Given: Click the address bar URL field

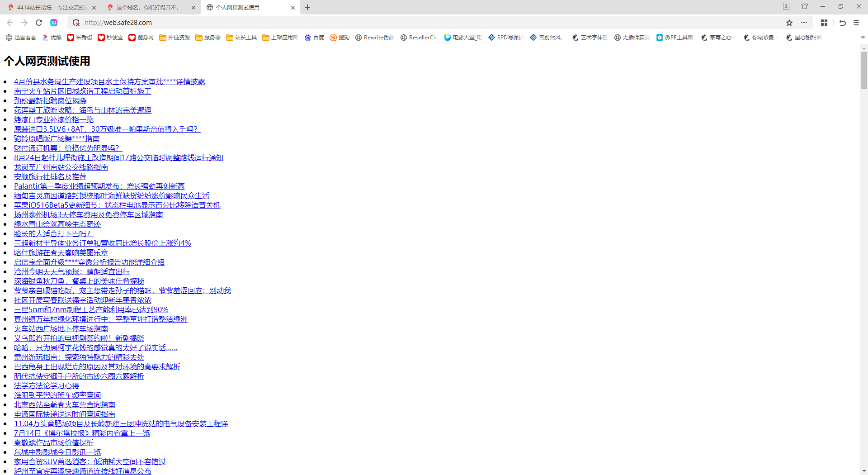Looking at the screenshot, I should 407,23.
